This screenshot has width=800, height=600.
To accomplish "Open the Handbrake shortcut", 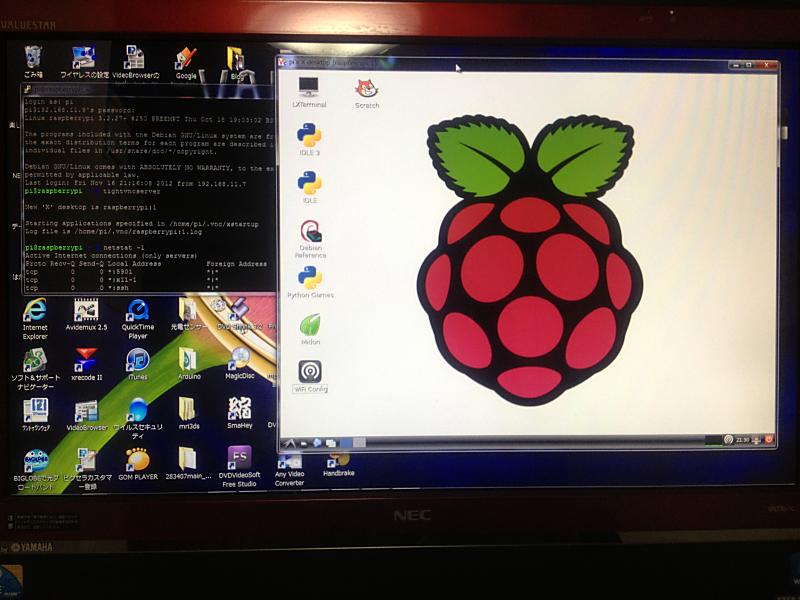I will click(338, 465).
